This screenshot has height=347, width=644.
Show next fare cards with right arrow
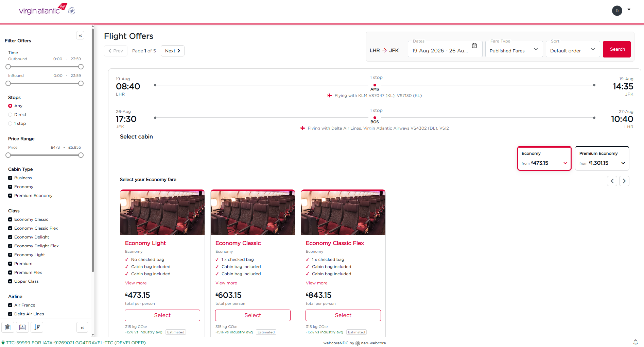tap(624, 181)
